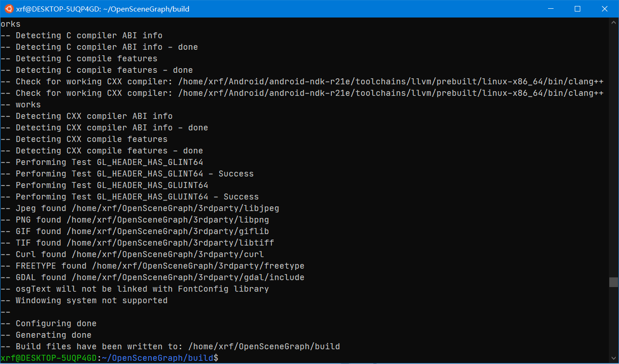Minimize the terminal window

(551, 9)
